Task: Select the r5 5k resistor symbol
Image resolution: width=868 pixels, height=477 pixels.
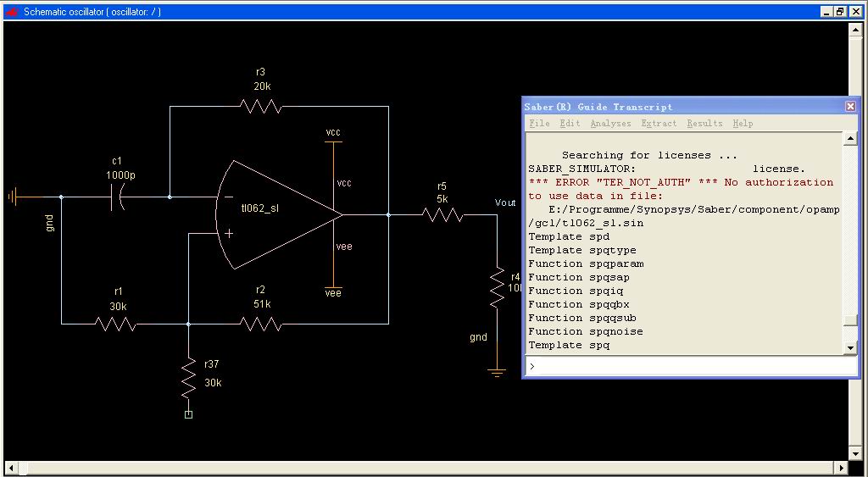Action: point(442,214)
